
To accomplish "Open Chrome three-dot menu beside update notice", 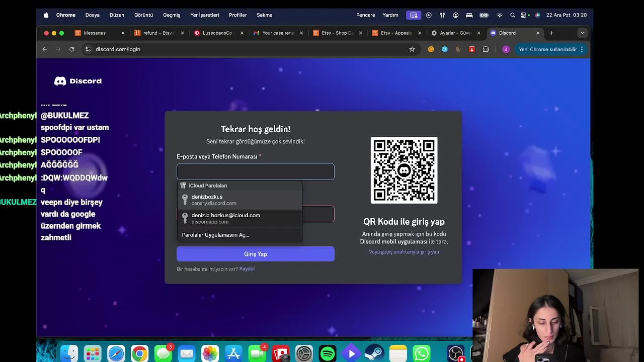I will [582, 49].
